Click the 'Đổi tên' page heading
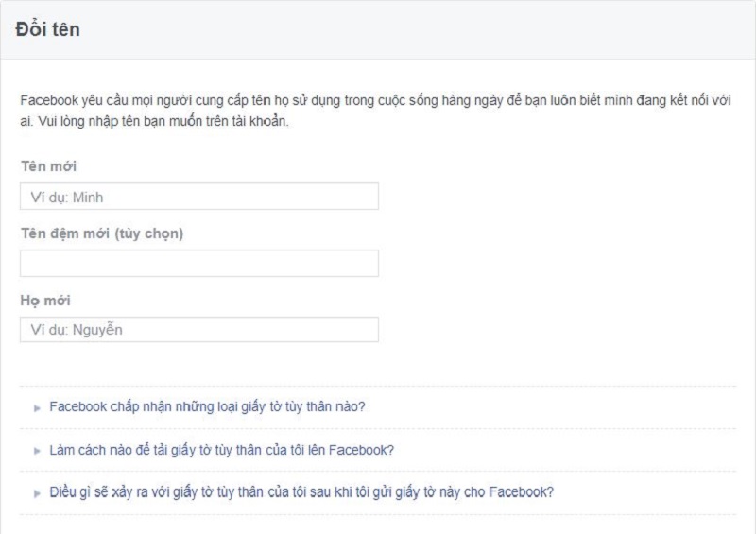Viewport: 756px width, 534px height. click(x=48, y=29)
